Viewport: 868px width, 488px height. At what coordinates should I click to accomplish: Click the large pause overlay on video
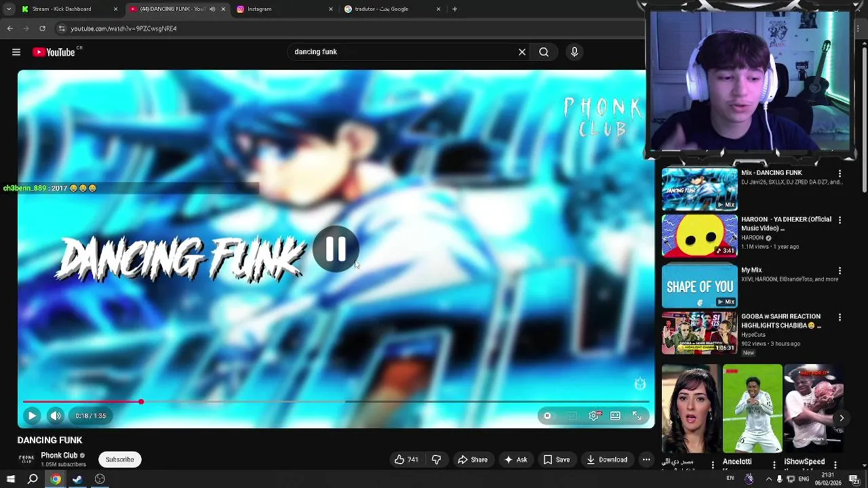coord(336,249)
